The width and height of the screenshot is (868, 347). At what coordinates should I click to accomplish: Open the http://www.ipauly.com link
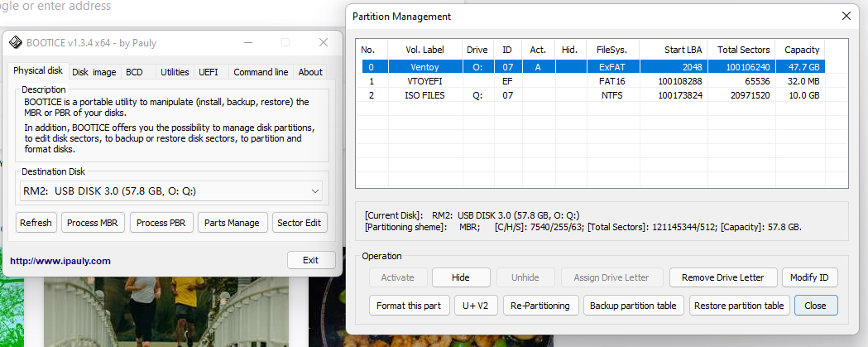click(x=60, y=261)
